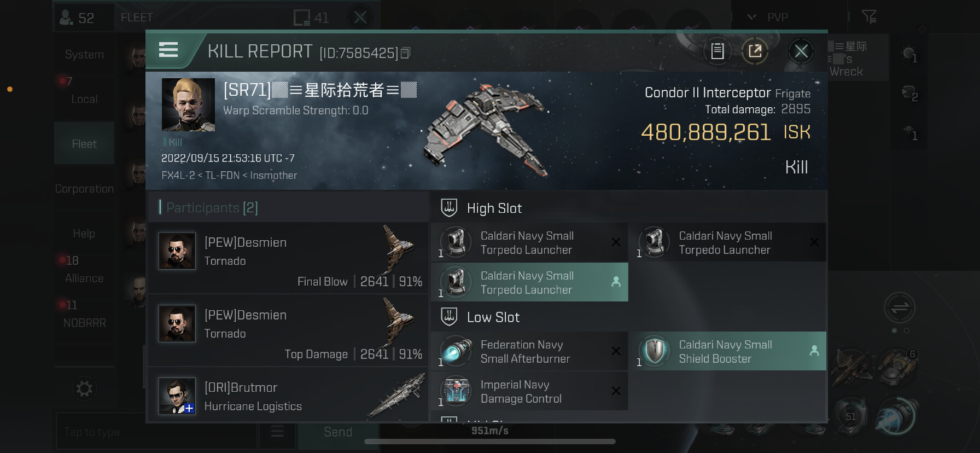Switch to the Corporation chat channel
The width and height of the screenshot is (980, 453).
[84, 189]
